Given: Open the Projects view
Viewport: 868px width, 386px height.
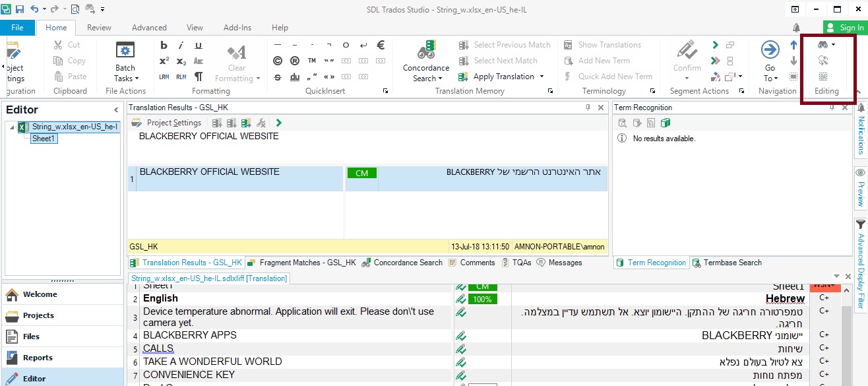Looking at the screenshot, I should coord(63,315).
